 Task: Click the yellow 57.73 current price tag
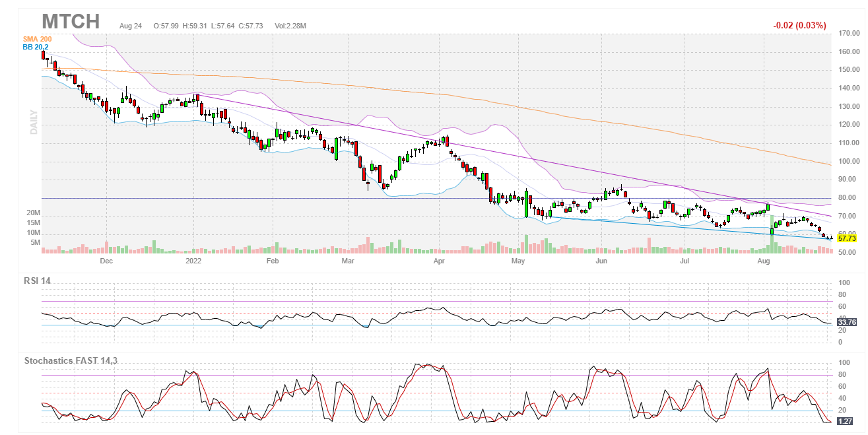pyautogui.click(x=846, y=238)
